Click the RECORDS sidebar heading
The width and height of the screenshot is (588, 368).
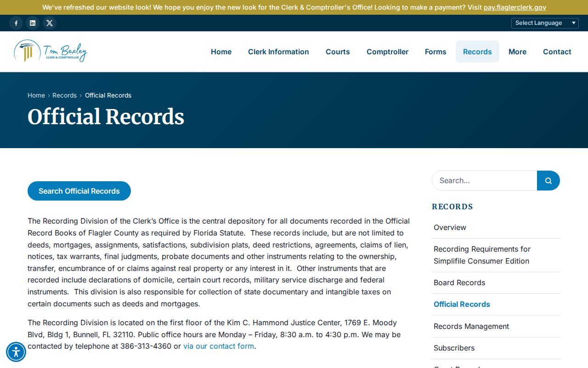pos(452,207)
